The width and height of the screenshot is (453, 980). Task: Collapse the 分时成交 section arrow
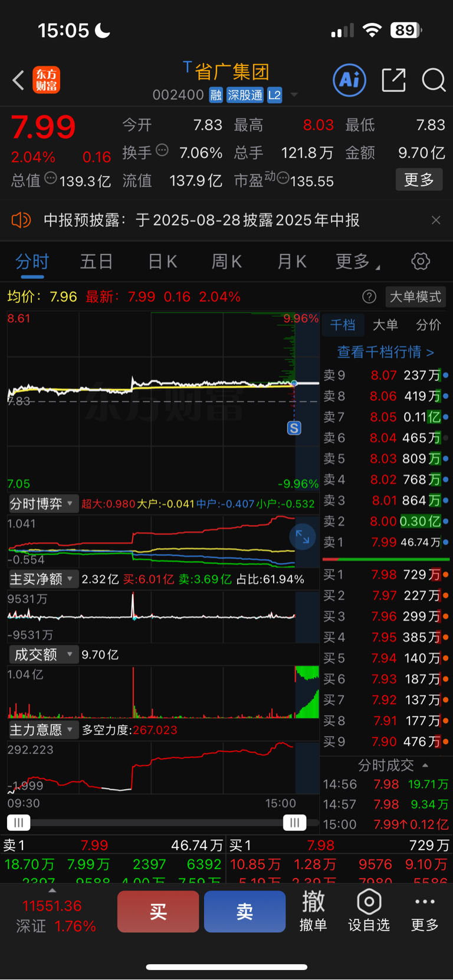pos(425,765)
